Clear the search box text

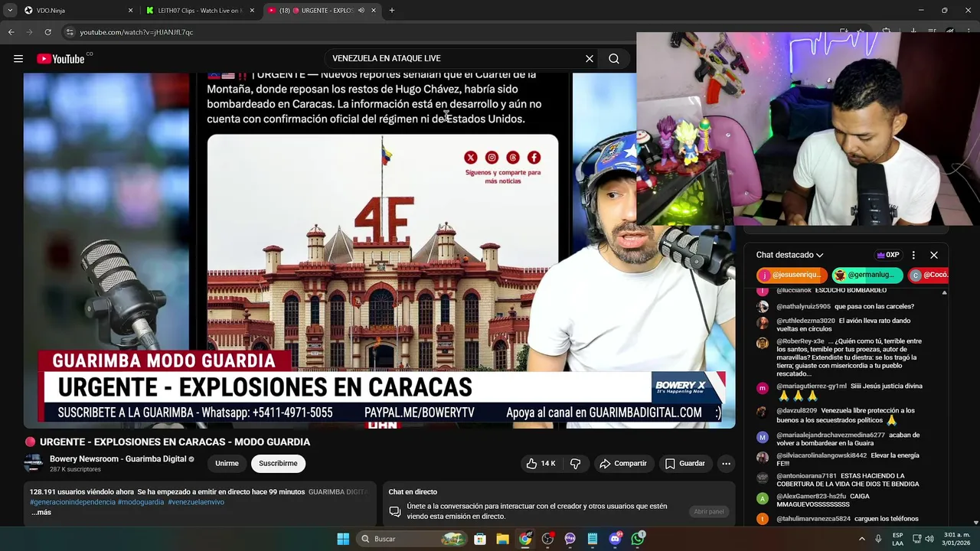pyautogui.click(x=590, y=59)
